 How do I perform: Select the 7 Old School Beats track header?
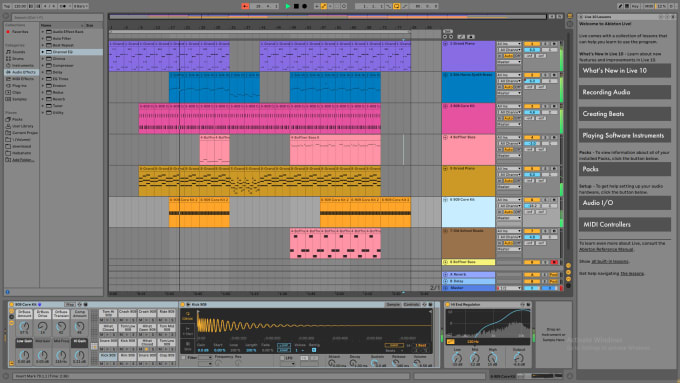(x=468, y=243)
